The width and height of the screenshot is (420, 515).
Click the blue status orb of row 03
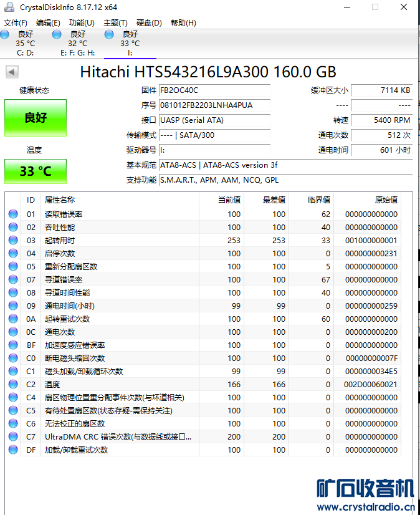13,240
